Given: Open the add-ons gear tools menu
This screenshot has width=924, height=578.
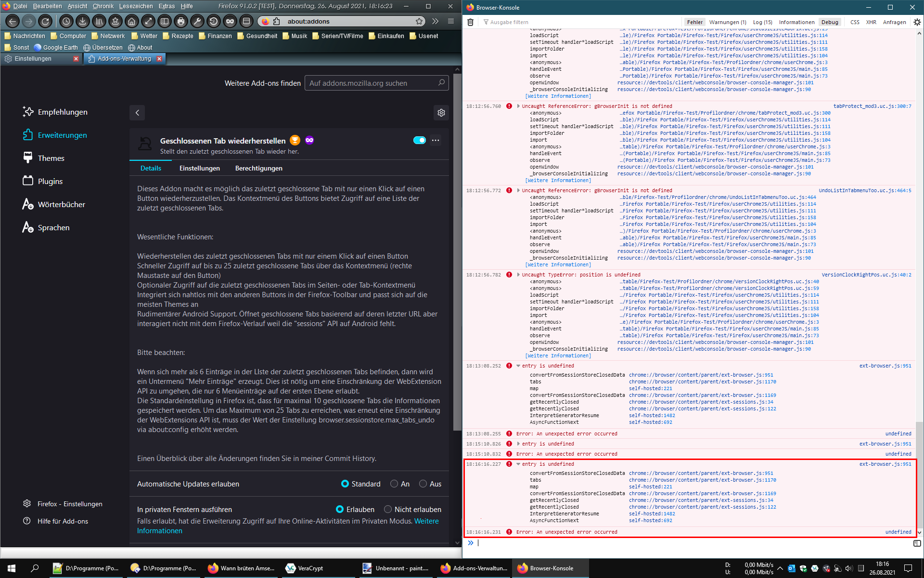Looking at the screenshot, I should (x=441, y=113).
